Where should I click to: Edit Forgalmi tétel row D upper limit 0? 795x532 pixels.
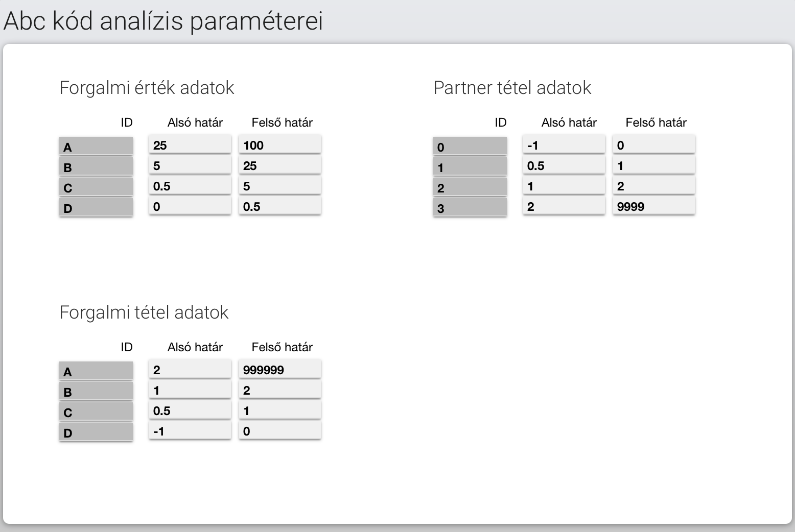[x=280, y=430]
